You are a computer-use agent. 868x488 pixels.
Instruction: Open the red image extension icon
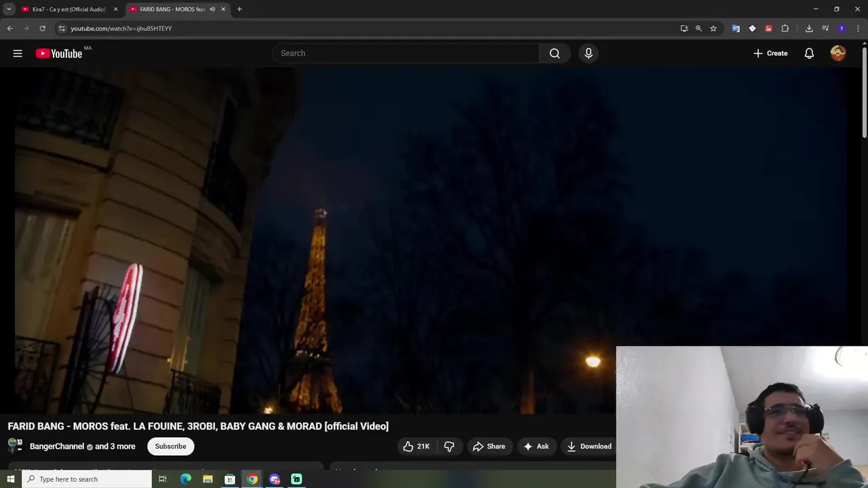[768, 28]
